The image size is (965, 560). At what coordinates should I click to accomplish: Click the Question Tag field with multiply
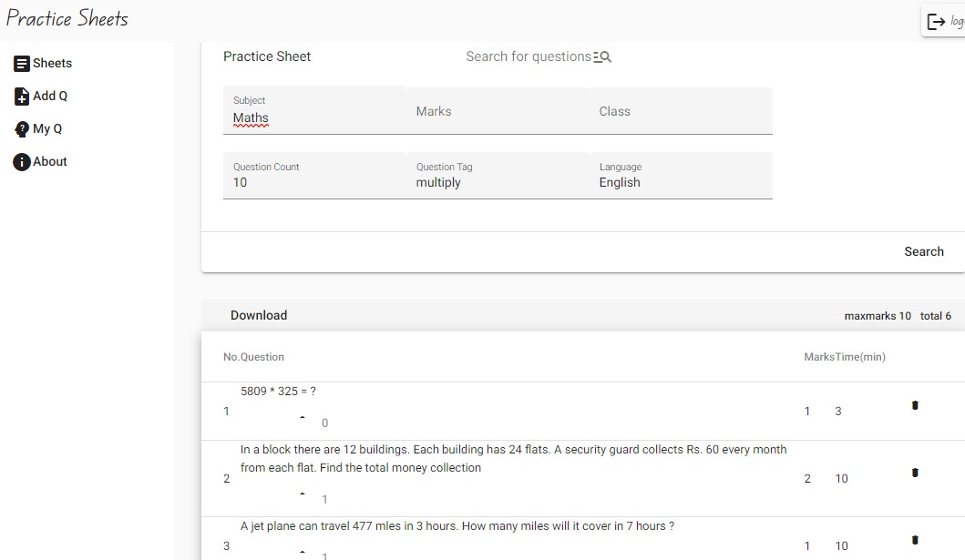tap(498, 176)
